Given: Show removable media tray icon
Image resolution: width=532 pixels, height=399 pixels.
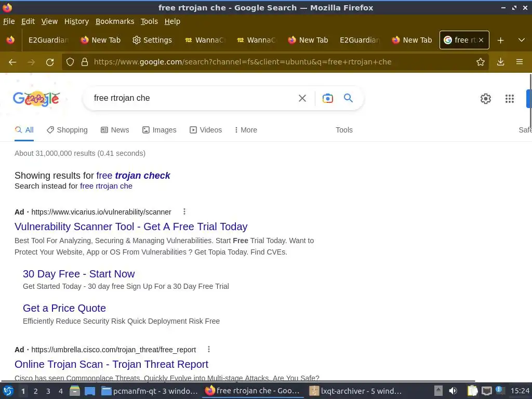Looking at the screenshot, I should point(438,391).
